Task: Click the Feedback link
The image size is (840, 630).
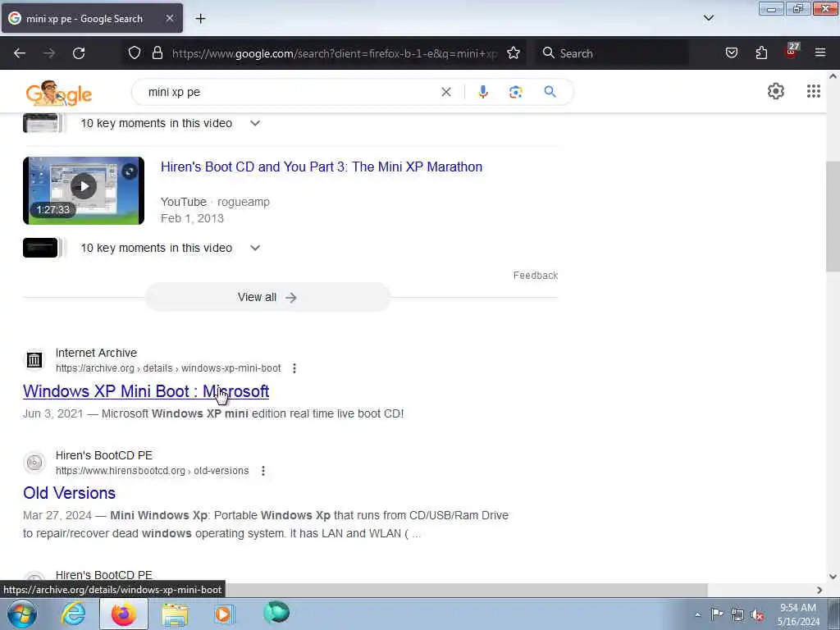Action: point(535,276)
